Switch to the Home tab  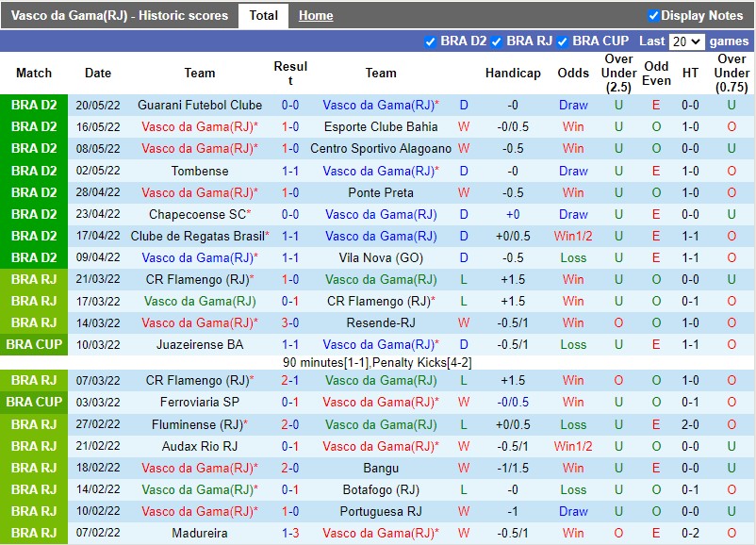coord(316,15)
